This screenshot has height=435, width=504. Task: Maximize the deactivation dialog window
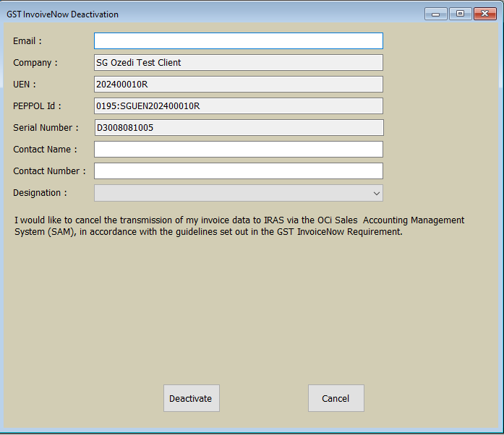460,14
